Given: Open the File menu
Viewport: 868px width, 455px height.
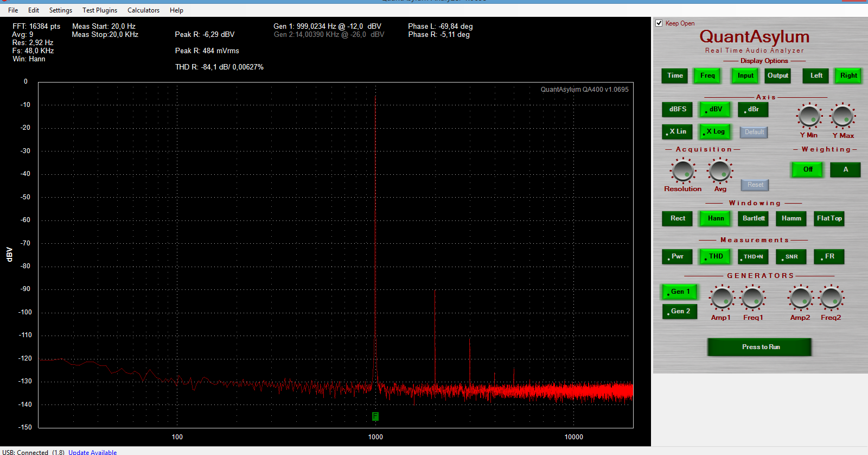Looking at the screenshot, I should pyautogui.click(x=13, y=10).
